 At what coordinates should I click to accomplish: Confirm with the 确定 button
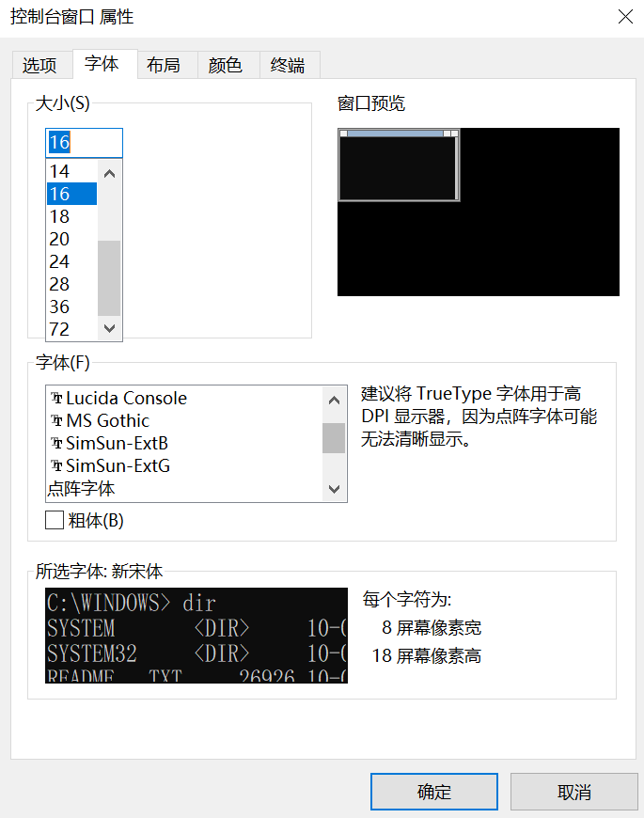(433, 792)
